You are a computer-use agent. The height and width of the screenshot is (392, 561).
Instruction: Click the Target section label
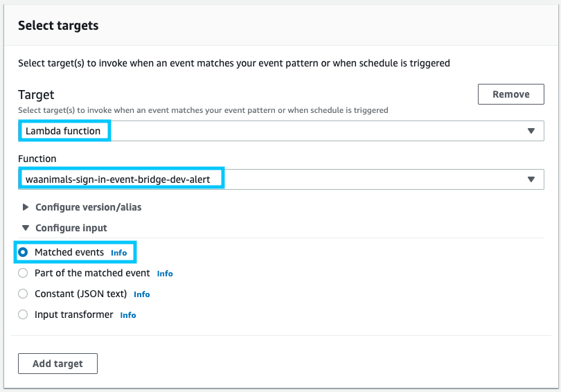coord(36,95)
